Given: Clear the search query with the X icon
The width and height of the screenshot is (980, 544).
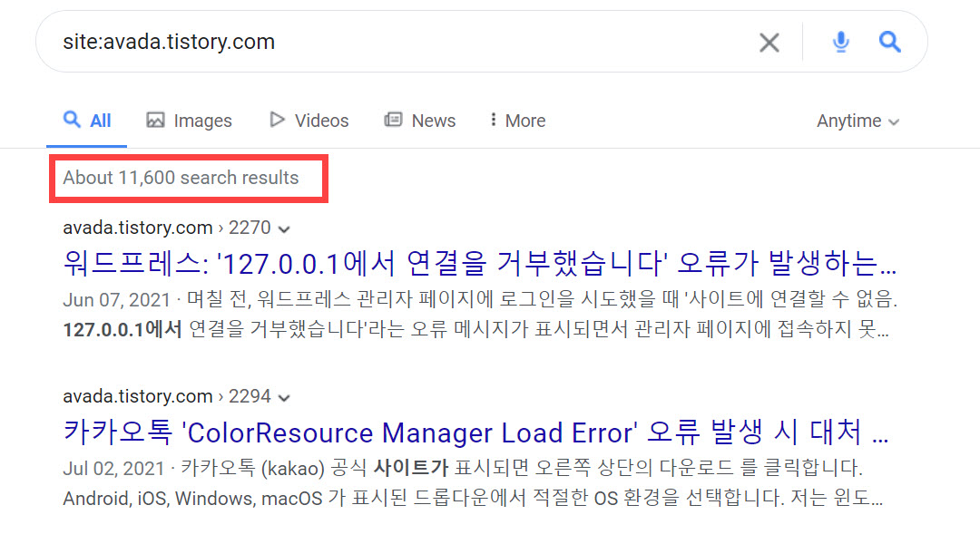Looking at the screenshot, I should click(x=769, y=42).
